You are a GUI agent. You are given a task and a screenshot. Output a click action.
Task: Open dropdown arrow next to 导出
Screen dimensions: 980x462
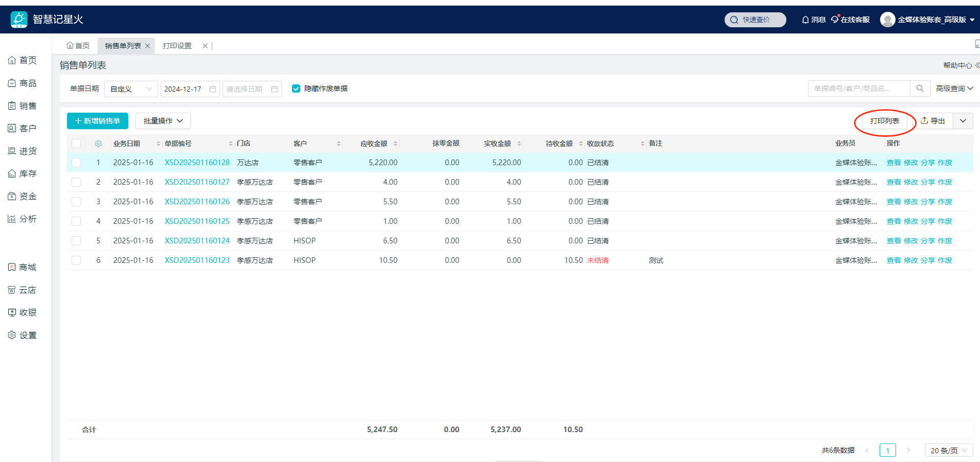pos(963,121)
